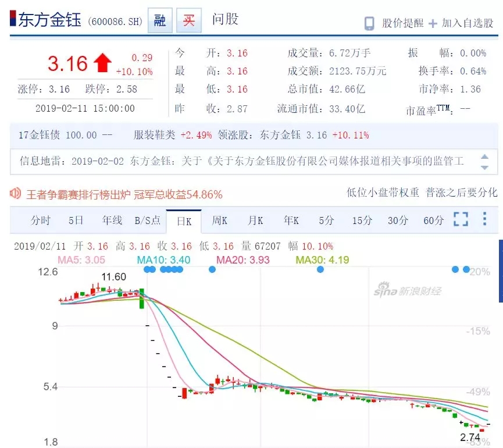This screenshot has width=503, height=448.
Task: Click the rightmost blue event dot near 20%
Action: pos(466,269)
